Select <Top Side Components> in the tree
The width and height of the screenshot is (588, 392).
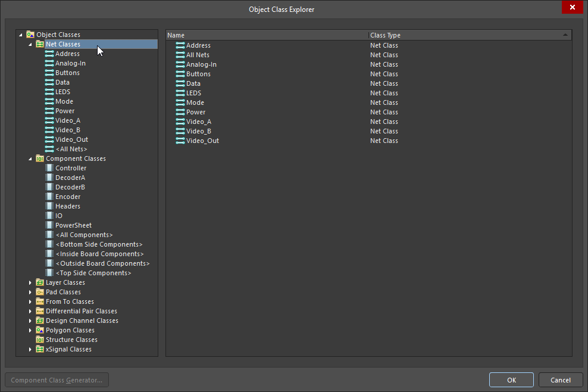[93, 273]
